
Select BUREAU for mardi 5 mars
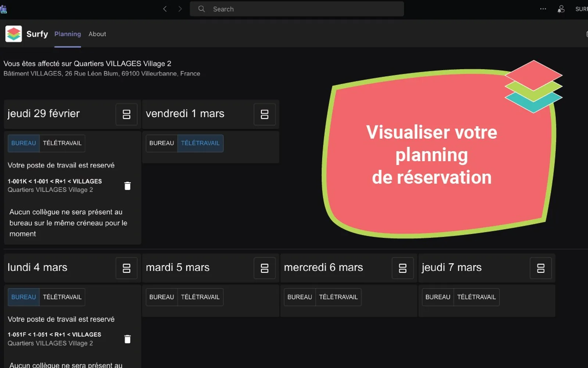click(x=162, y=297)
